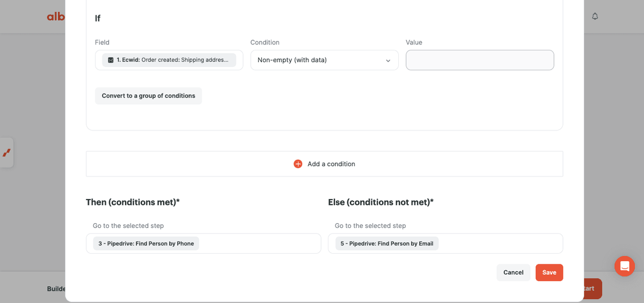This screenshot has width=644, height=303.
Task: Click the Go to the selected step label under Else
Action: (x=370, y=226)
